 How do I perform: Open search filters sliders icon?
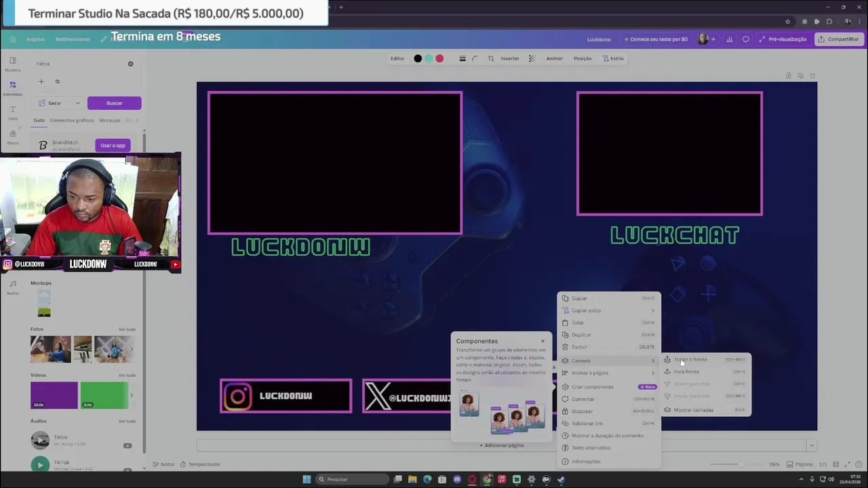tap(58, 81)
